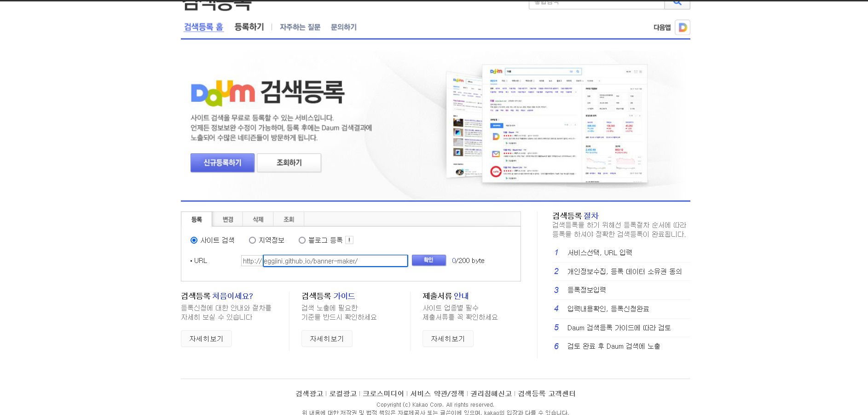The image size is (868, 415).
Task: Open the 검색등록 고객센터 footer link
Action: 547,393
